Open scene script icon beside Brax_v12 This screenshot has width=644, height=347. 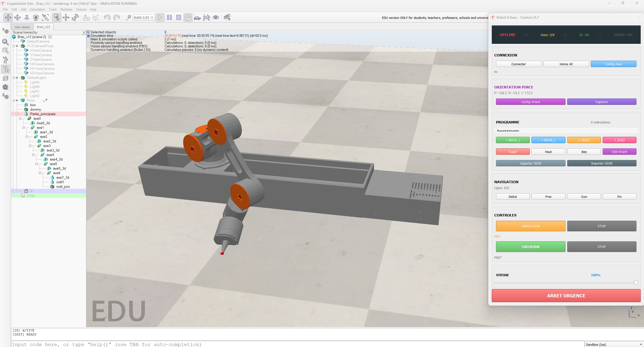[50, 37]
